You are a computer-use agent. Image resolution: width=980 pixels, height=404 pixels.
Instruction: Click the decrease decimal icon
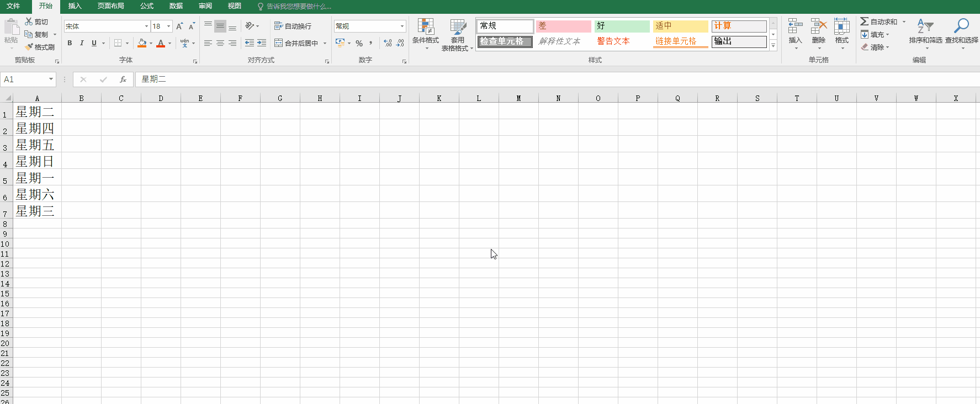tap(400, 43)
